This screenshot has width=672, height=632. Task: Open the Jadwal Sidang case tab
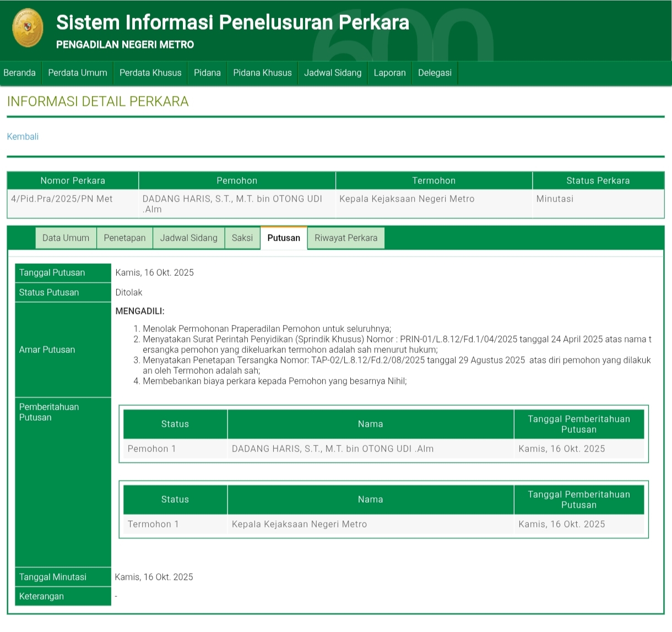[188, 238]
